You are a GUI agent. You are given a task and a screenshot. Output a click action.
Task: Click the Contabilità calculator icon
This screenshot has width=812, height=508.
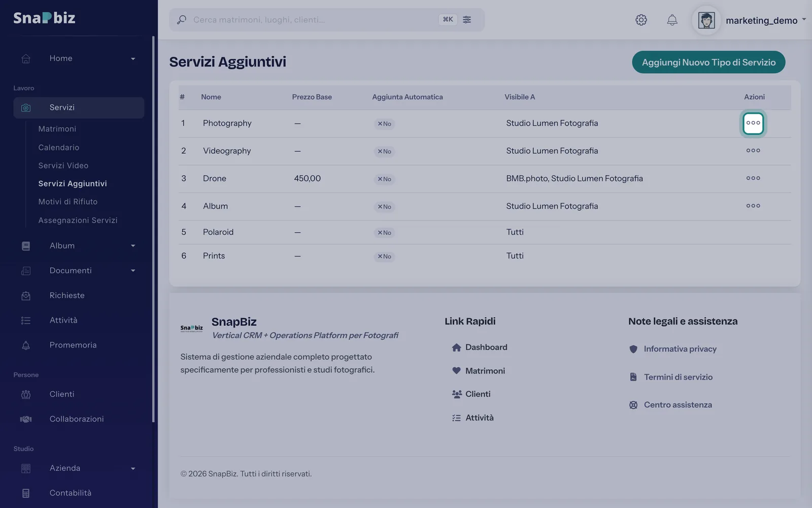click(26, 493)
